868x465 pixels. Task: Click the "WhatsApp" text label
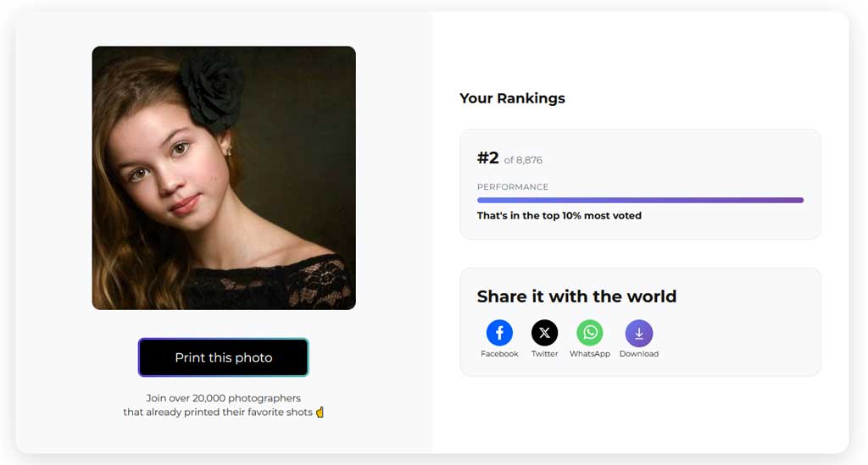pyautogui.click(x=589, y=354)
